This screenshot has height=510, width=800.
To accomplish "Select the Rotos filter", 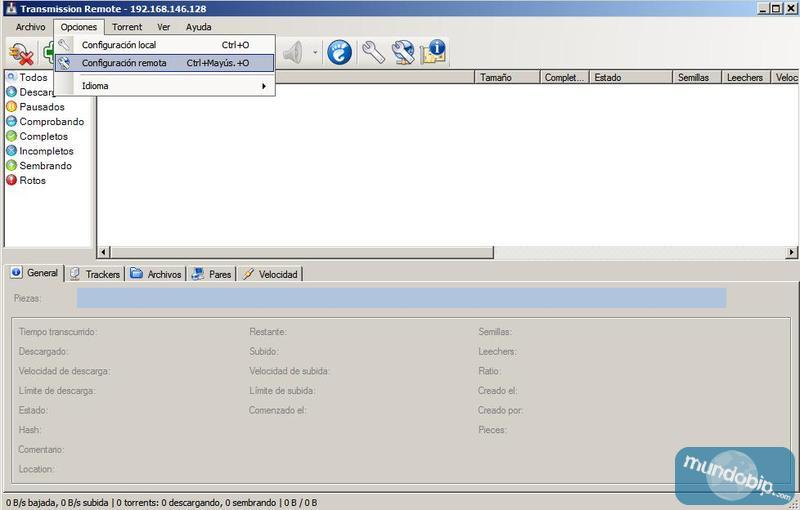I will [33, 181].
